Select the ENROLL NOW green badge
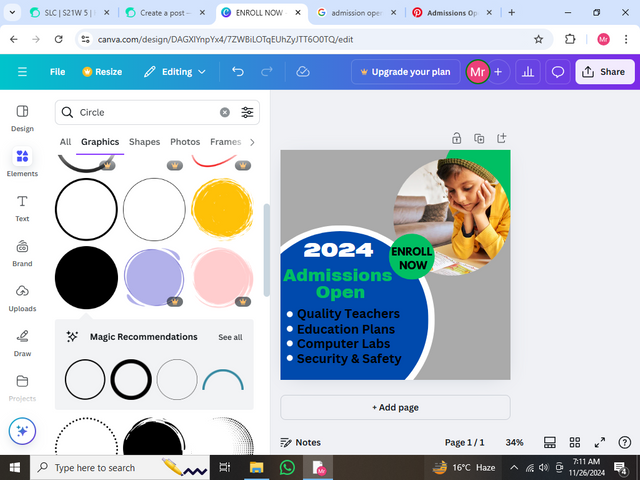The width and height of the screenshot is (640, 480). [411, 257]
